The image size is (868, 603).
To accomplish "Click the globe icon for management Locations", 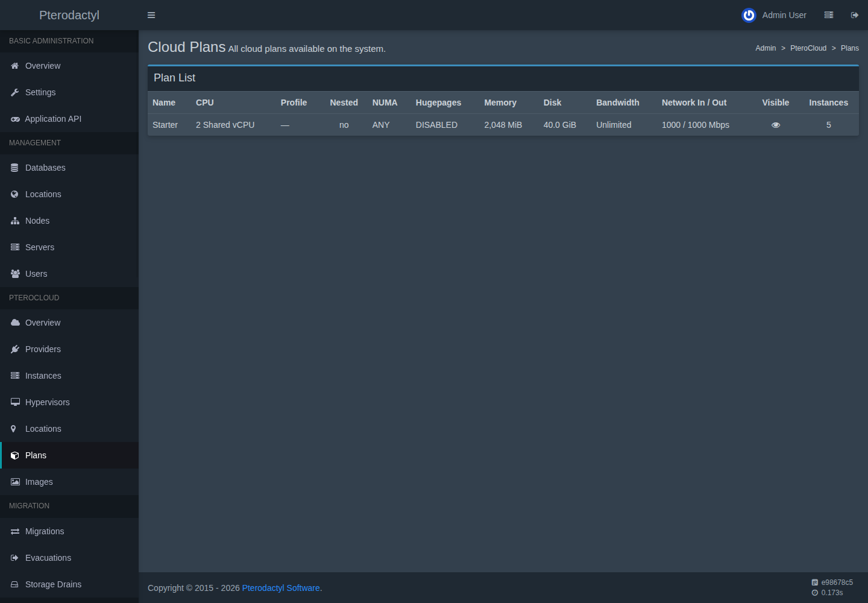I will coord(15,194).
